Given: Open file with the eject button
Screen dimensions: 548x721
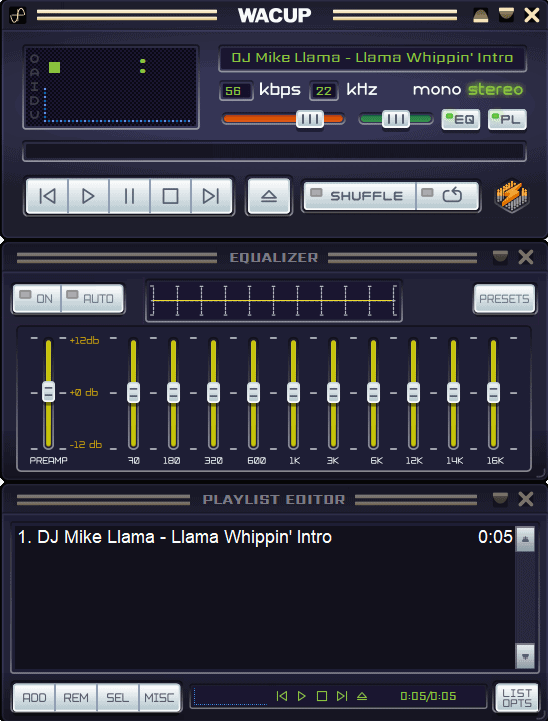Looking at the screenshot, I should [x=269, y=196].
